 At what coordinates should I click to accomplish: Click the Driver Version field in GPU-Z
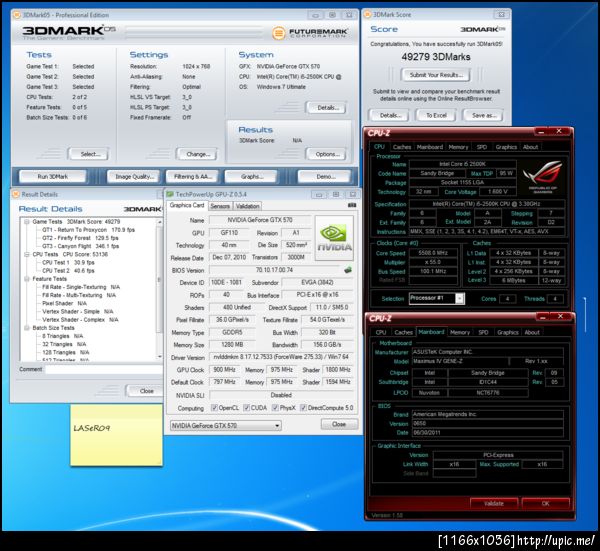click(x=281, y=357)
